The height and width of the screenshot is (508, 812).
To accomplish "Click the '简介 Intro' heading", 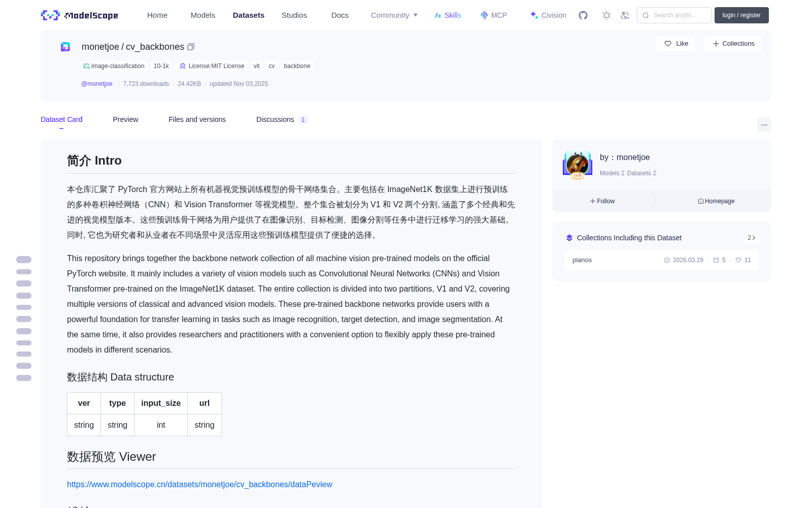I will pos(94,161).
